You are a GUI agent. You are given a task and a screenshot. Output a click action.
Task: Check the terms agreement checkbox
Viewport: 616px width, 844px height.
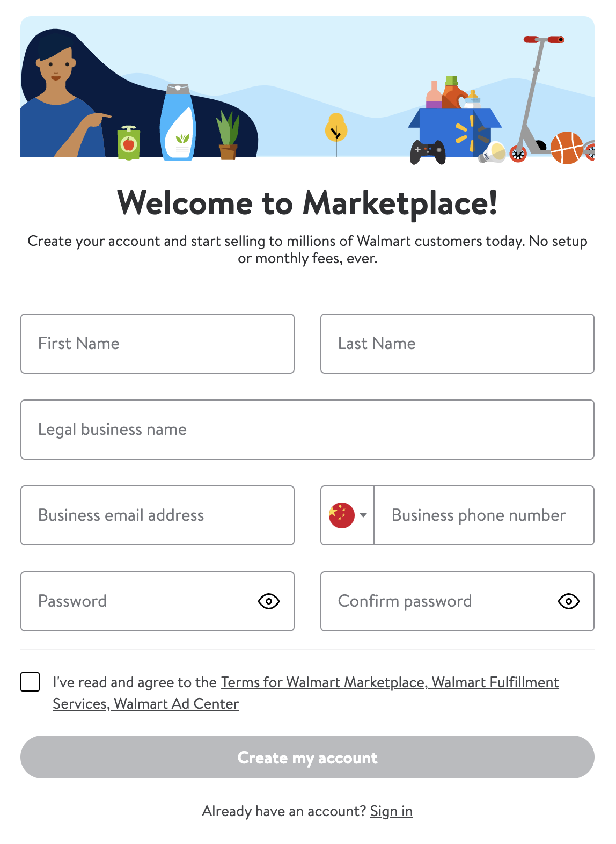pyautogui.click(x=30, y=682)
